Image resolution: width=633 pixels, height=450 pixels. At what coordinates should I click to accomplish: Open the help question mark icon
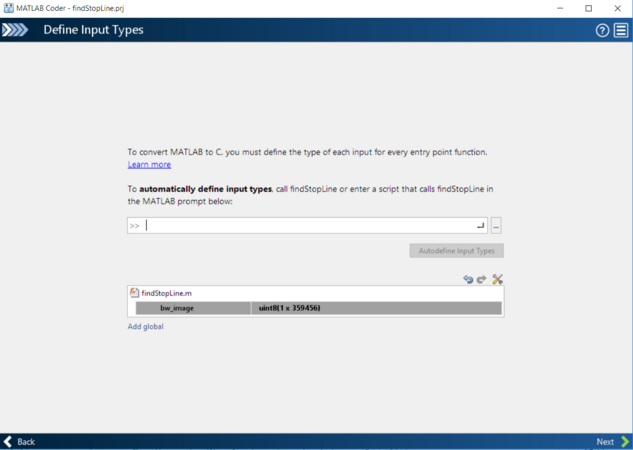coord(602,30)
